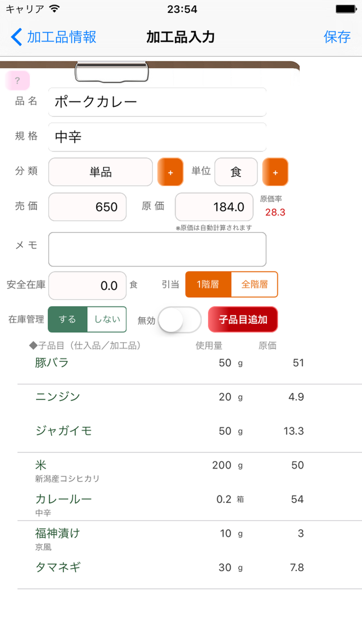Tap the pink question mark help icon

pyautogui.click(x=17, y=80)
